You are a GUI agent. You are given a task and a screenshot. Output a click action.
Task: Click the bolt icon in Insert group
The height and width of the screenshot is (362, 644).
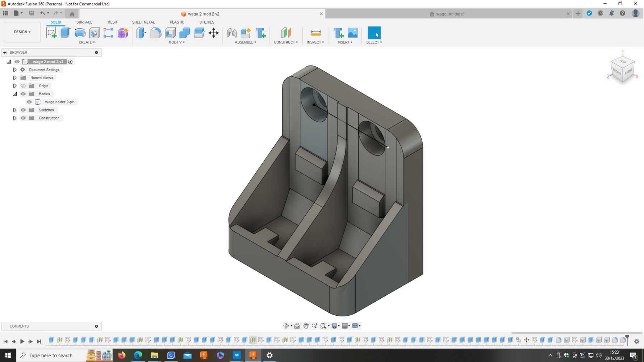tap(338, 33)
